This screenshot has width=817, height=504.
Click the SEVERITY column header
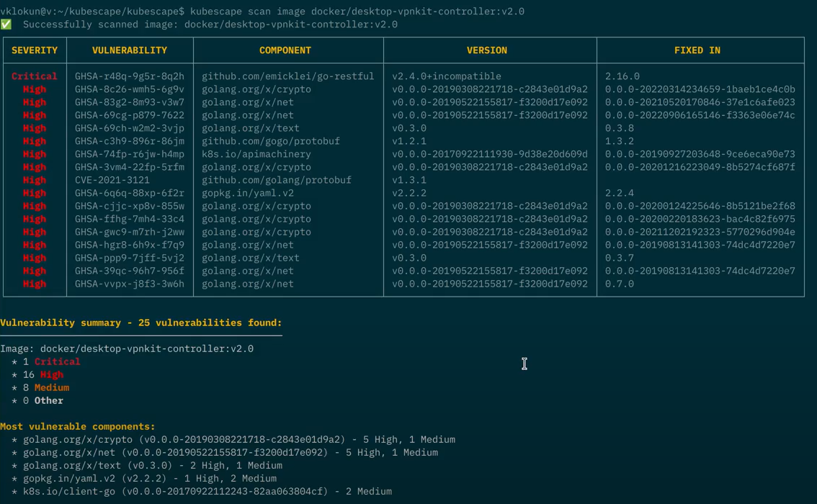pyautogui.click(x=35, y=50)
